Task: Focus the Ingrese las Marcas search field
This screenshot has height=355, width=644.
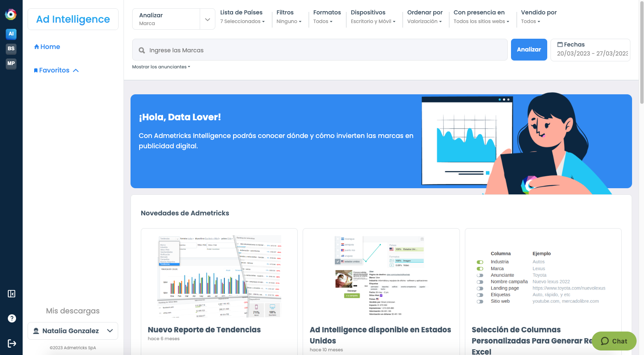Action: tap(320, 50)
